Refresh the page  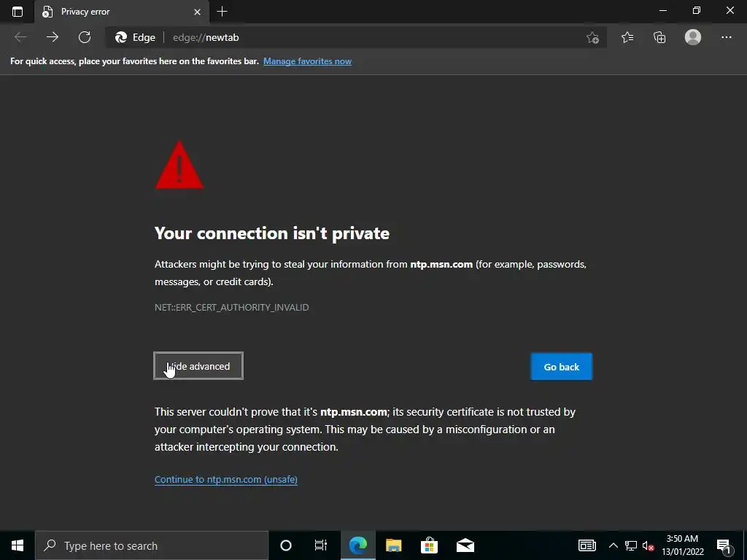tap(85, 37)
